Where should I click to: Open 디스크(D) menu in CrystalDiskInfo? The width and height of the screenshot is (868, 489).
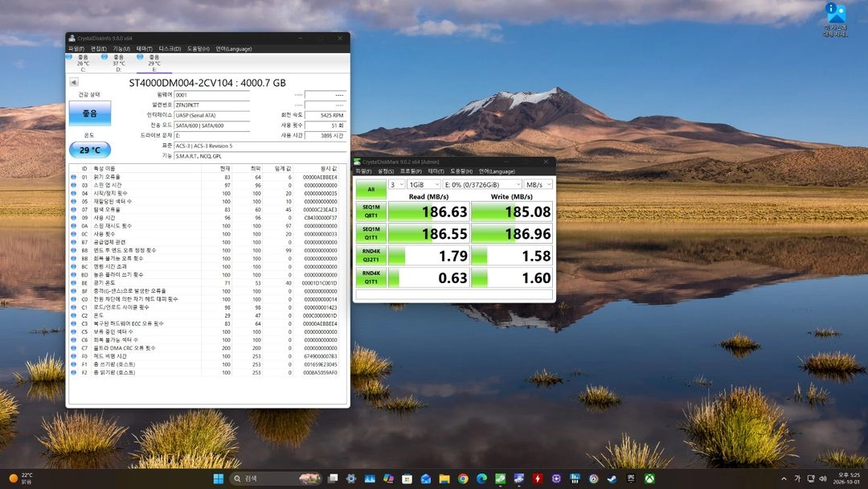pos(170,49)
